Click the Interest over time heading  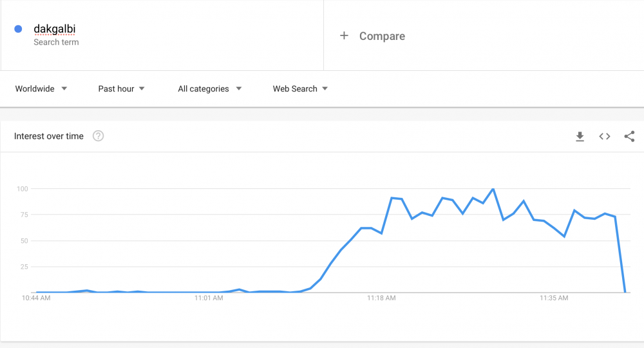48,136
